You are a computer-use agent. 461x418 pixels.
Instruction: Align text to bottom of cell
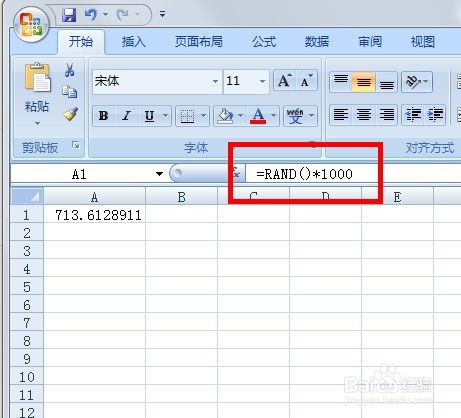[386, 81]
